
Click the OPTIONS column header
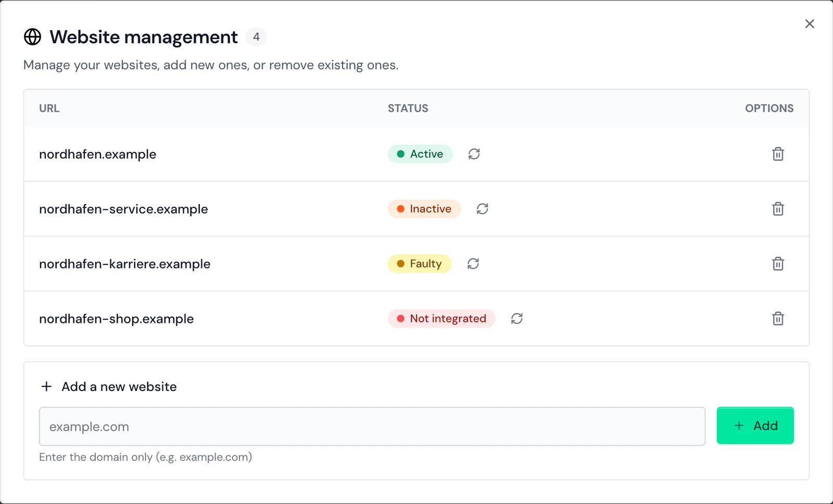pos(769,108)
